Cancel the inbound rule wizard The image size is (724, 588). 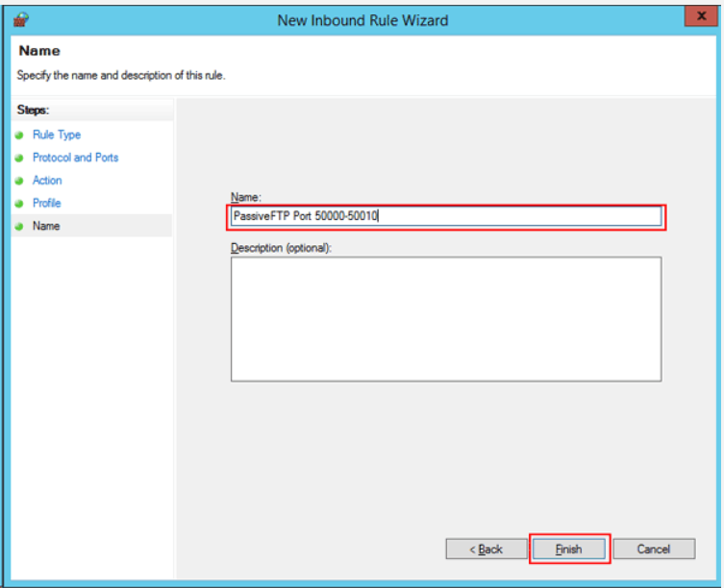point(654,549)
